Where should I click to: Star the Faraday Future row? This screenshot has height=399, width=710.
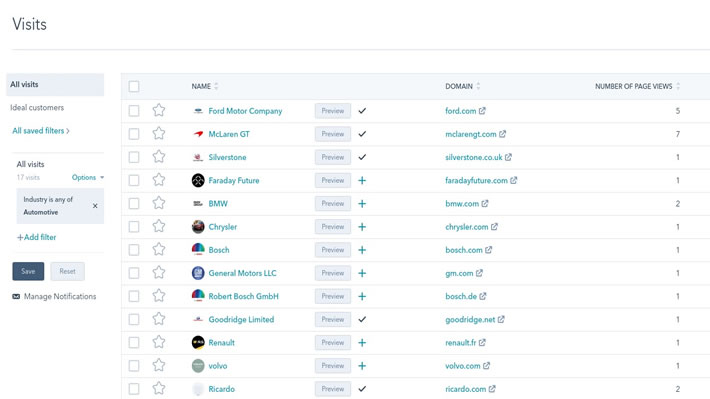158,180
